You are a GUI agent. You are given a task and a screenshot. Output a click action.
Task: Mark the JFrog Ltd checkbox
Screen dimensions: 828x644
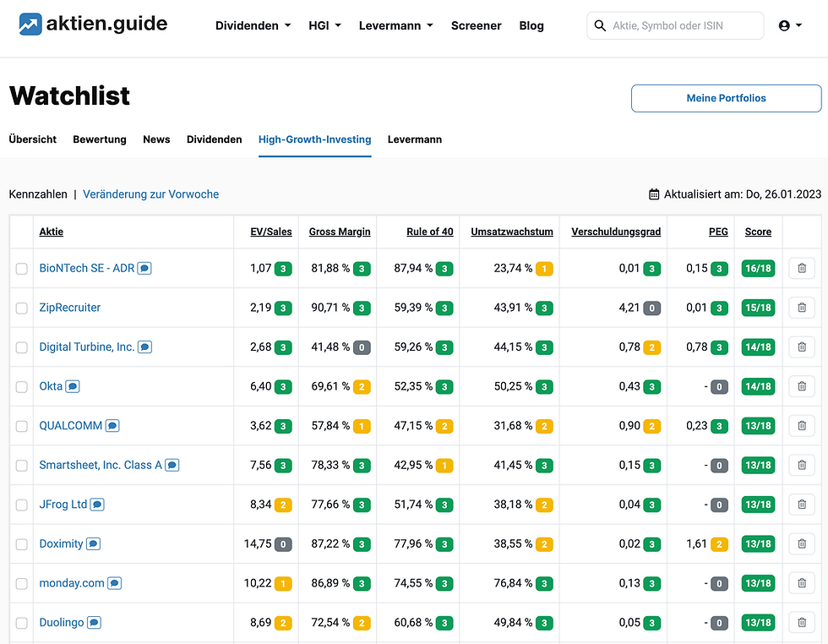tap(22, 505)
